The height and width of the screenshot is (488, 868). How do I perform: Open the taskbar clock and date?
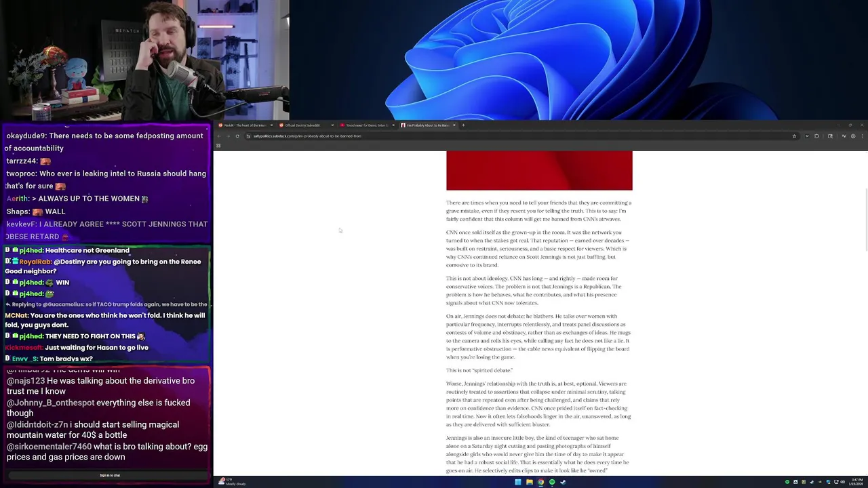856,482
